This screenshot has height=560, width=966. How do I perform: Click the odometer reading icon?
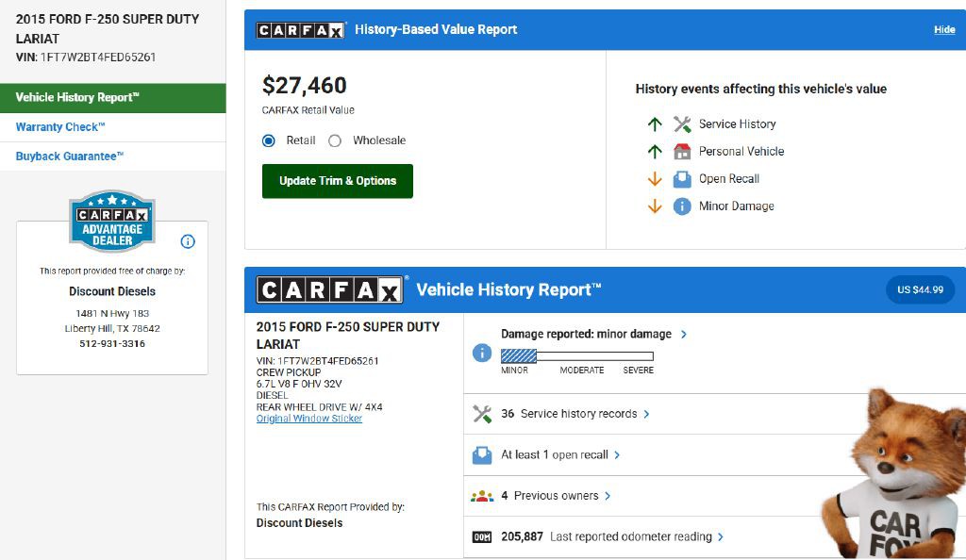tap(482, 537)
